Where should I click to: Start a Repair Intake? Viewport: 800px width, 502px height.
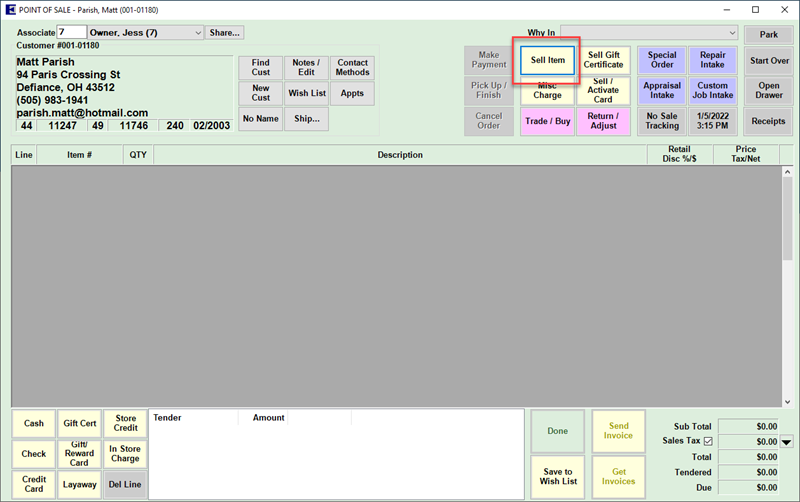tap(713, 60)
